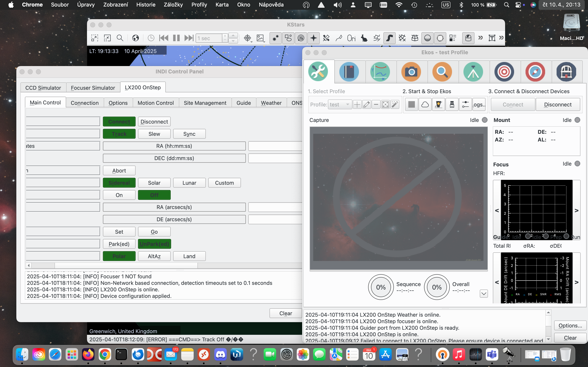Open the Ekos guide module target icon
588x367 pixels.
point(504,72)
